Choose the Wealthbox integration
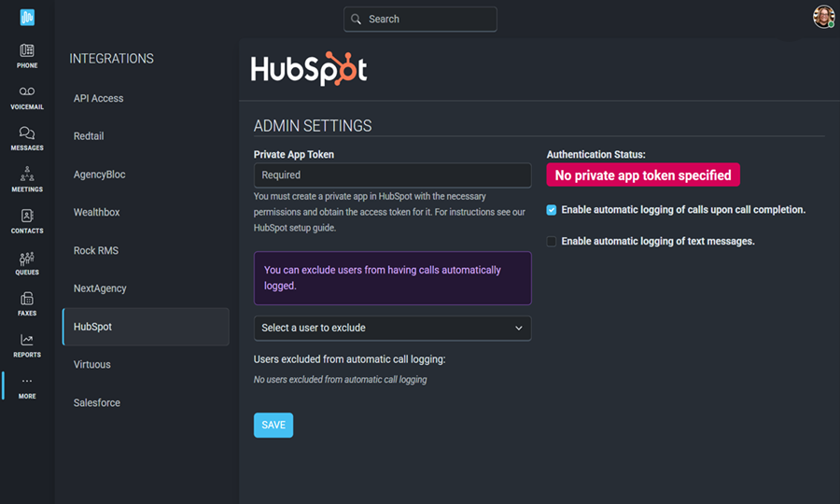This screenshot has width=840, height=504. click(x=97, y=213)
